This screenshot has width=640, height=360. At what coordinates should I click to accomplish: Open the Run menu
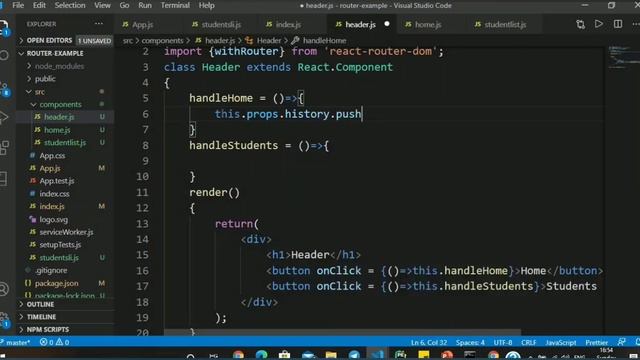click(145, 5)
